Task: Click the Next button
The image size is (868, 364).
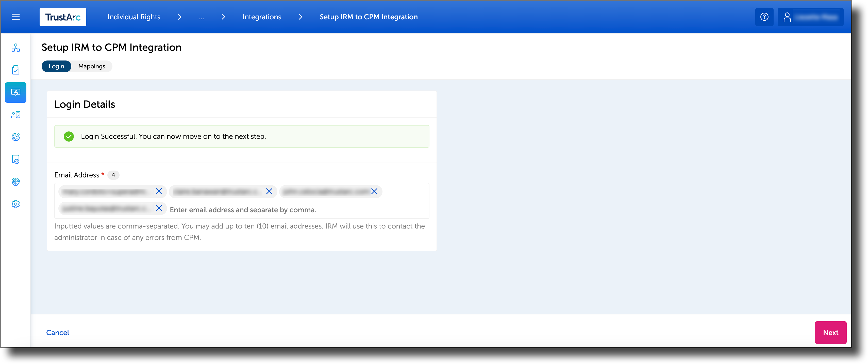Action: tap(830, 332)
